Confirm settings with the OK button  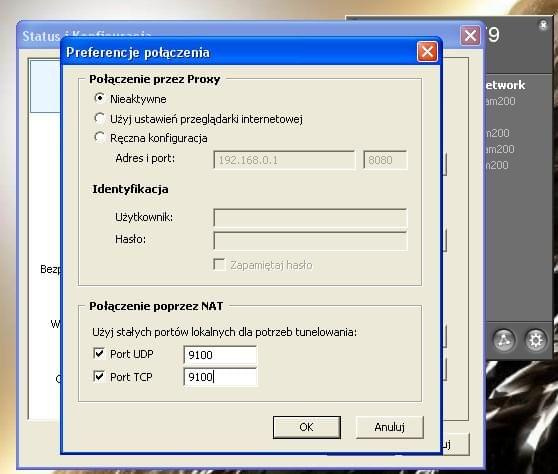tap(307, 427)
